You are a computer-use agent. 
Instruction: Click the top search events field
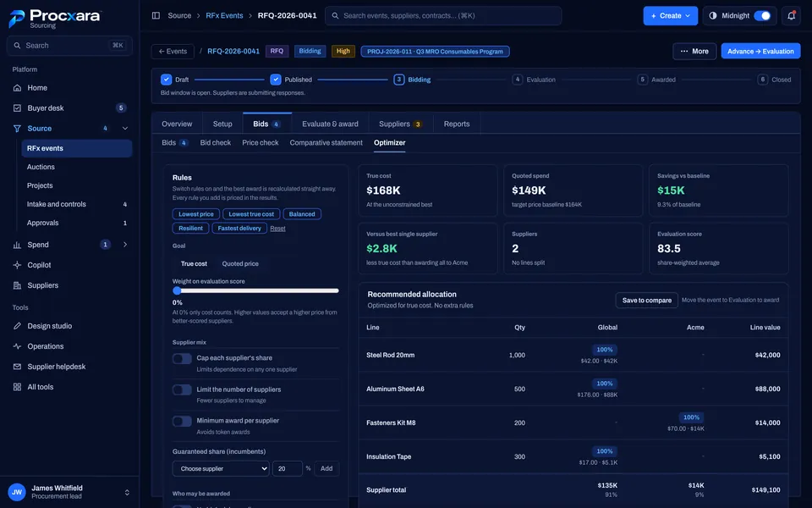pyautogui.click(x=443, y=15)
